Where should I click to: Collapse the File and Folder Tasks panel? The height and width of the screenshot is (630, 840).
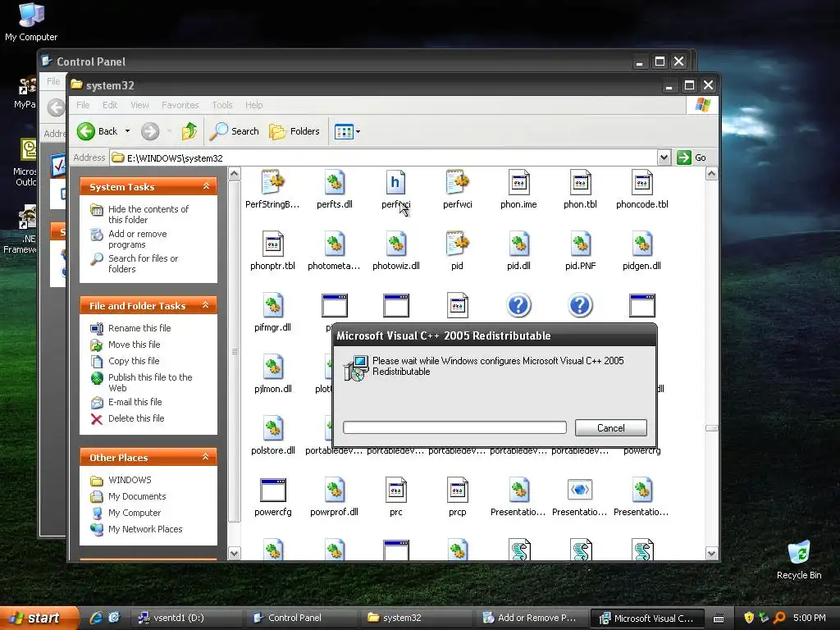coord(206,305)
